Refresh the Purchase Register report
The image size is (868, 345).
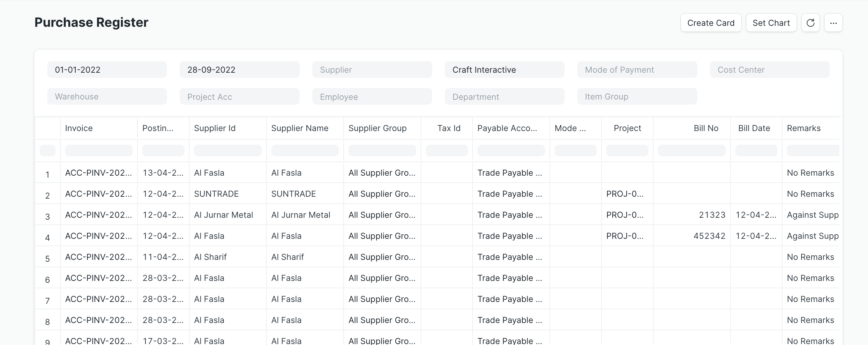[x=811, y=23]
